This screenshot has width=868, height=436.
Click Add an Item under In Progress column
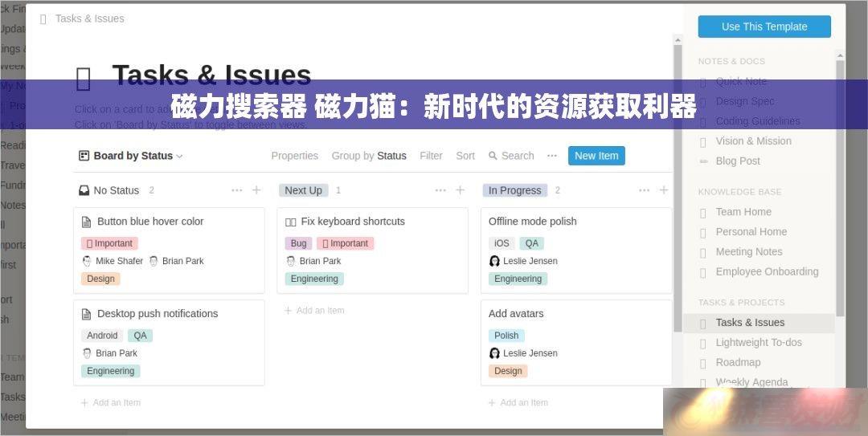(518, 403)
